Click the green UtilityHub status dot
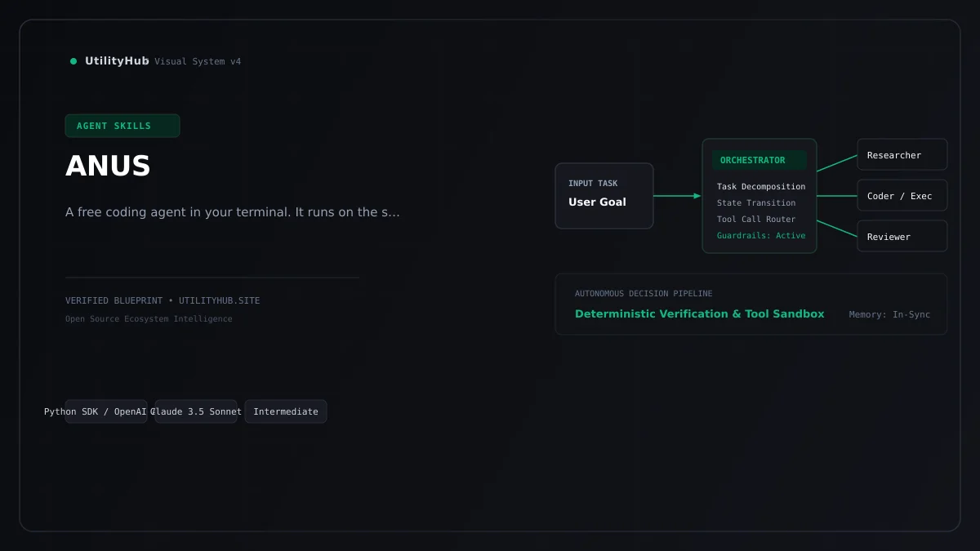Viewport: 980px width, 551px height. [x=73, y=61]
